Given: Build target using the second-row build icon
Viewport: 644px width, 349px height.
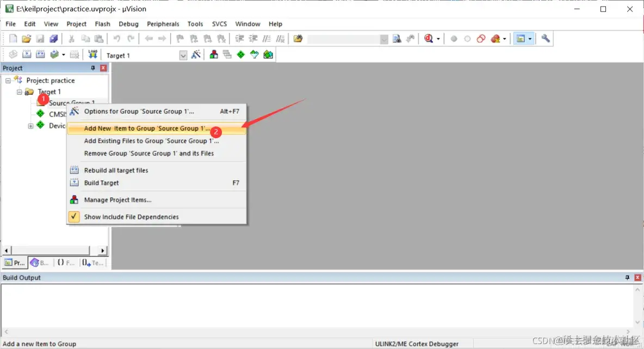Looking at the screenshot, I should 27,54.
